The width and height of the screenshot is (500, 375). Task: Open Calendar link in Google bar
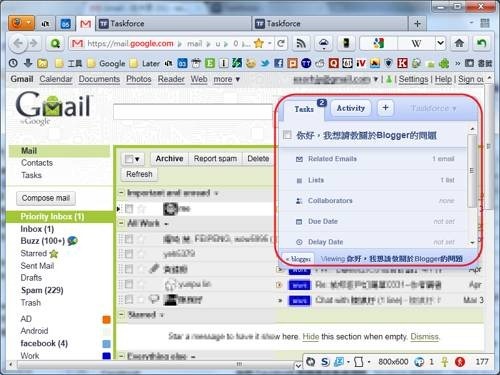point(56,79)
